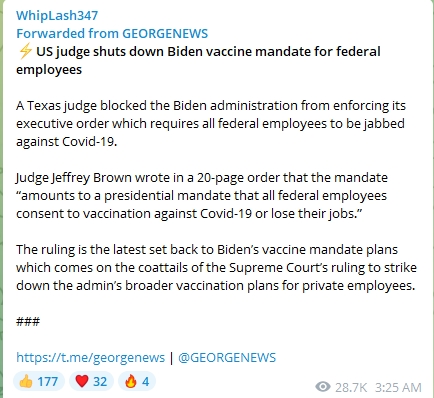Image resolution: width=434 pixels, height=398 pixels.
Task: Click the paragraph about Supreme Court's ruling
Action: click(216, 267)
